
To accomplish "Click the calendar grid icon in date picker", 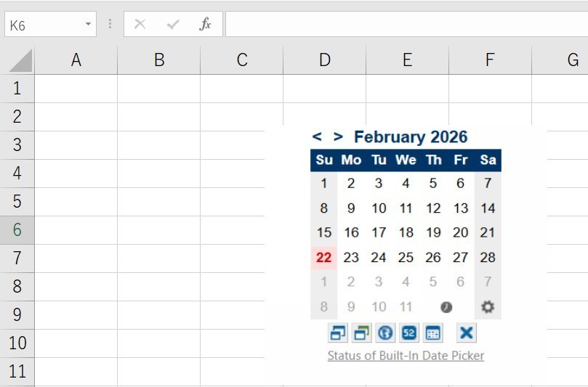I will click(433, 333).
